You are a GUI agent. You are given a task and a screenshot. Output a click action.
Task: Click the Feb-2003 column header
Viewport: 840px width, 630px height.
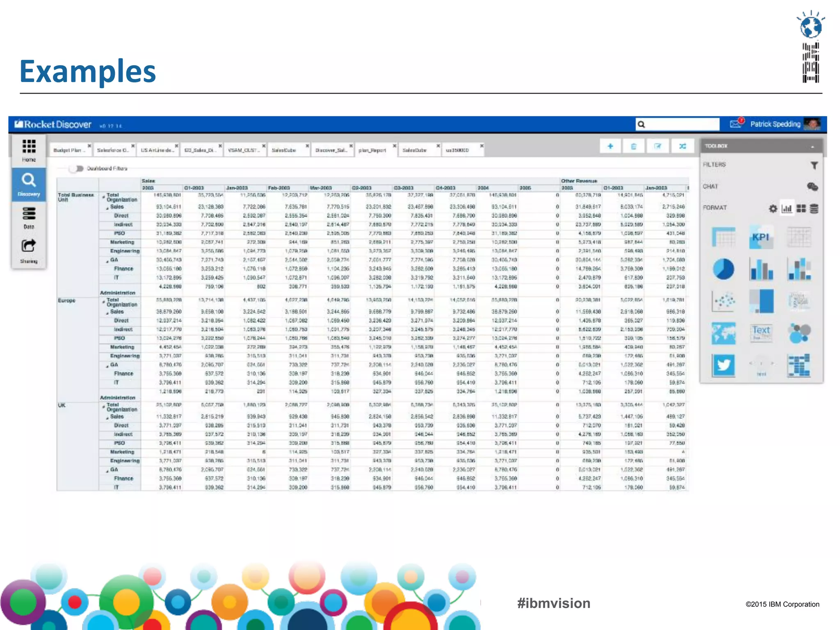point(279,188)
